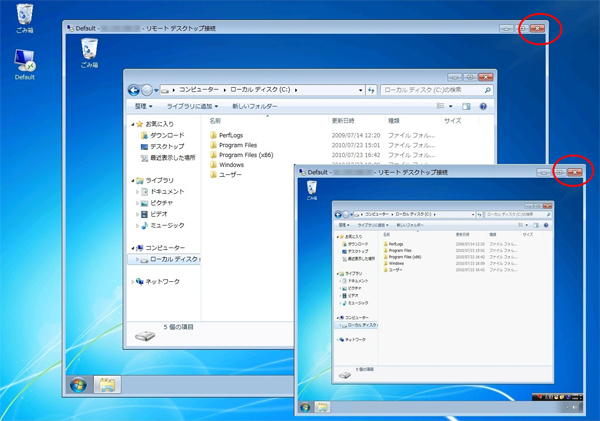Select ダウンロード in the small remote window's sidebar
This screenshot has width=600, height=421.
(355, 244)
